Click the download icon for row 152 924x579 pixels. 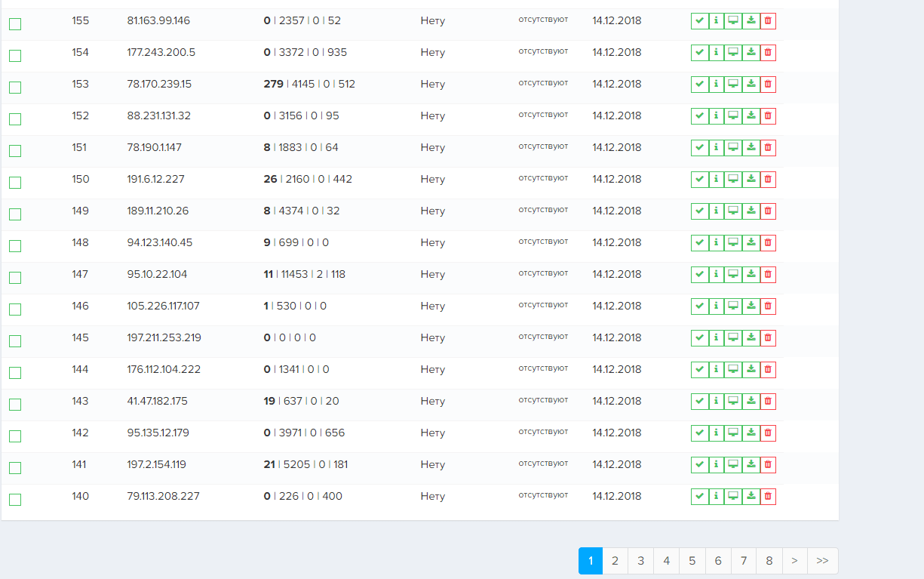coord(751,116)
